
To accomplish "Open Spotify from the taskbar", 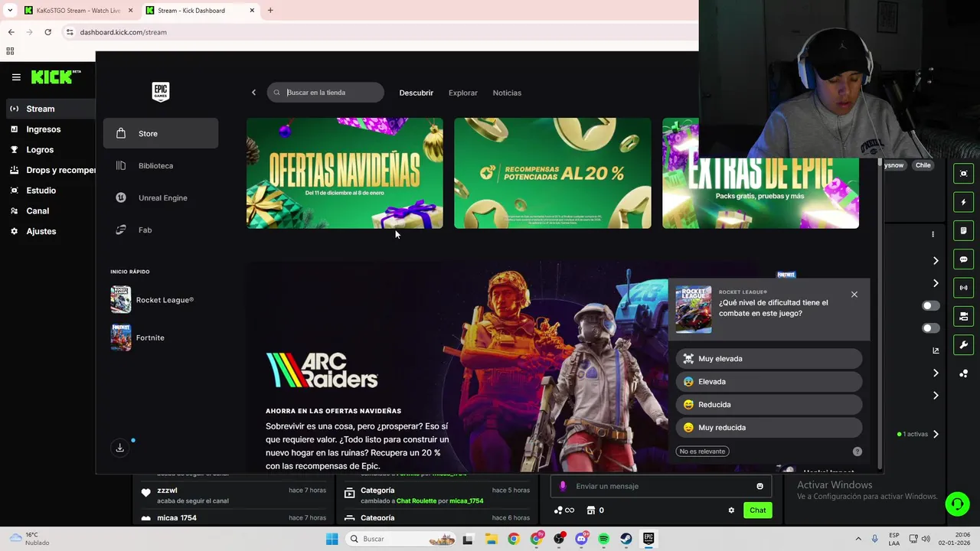I will pos(604,539).
